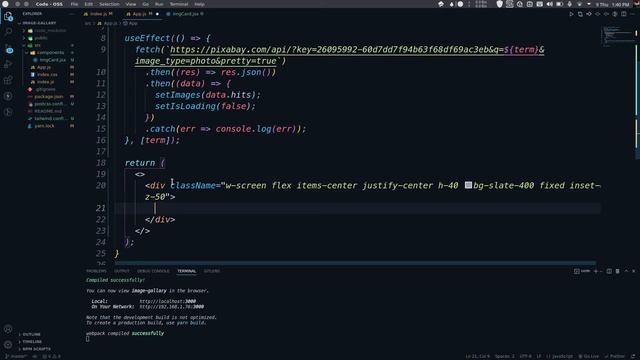
Task: Open the Run menu
Action: [159, 4]
